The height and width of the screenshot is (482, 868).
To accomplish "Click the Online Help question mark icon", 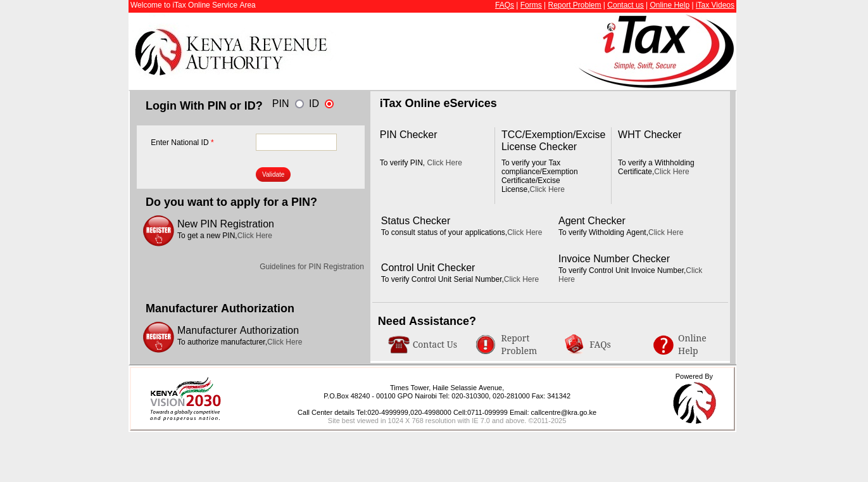I will pos(663,345).
